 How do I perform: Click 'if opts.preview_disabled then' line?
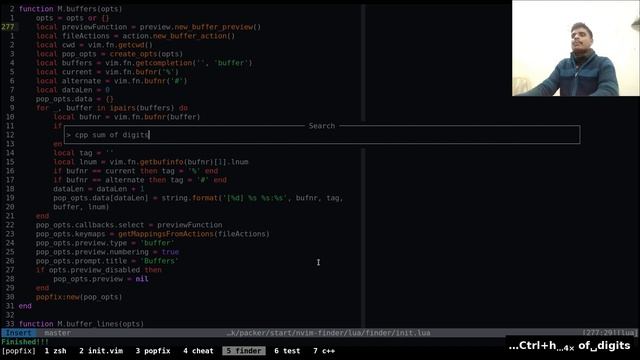pos(98,269)
